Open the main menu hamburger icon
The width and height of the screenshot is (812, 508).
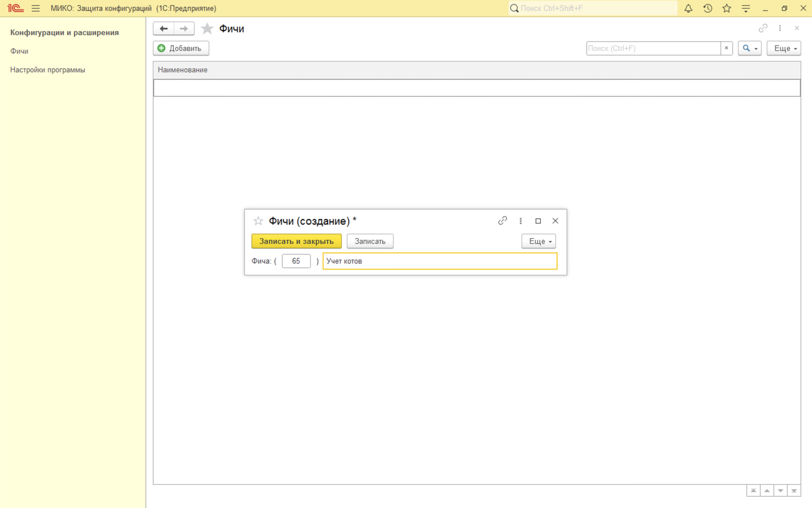tap(36, 8)
